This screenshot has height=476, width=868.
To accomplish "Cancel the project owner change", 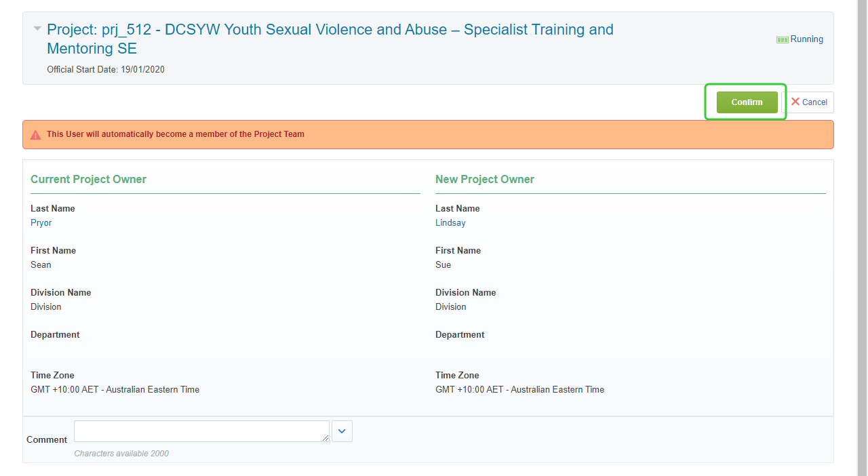I will pos(814,102).
